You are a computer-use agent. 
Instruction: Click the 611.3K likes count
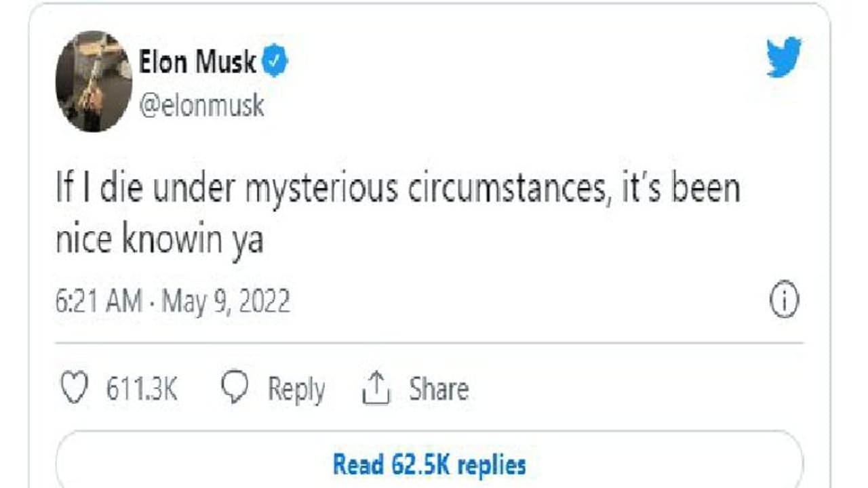[142, 390]
